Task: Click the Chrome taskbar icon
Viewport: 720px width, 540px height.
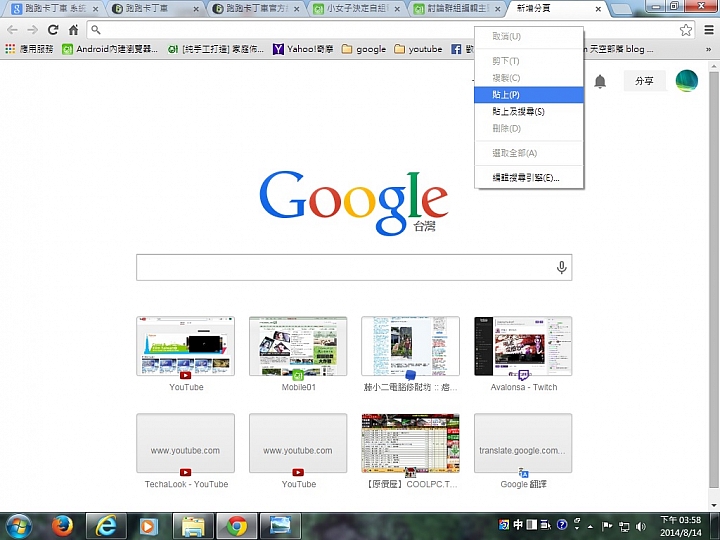Action: click(236, 526)
